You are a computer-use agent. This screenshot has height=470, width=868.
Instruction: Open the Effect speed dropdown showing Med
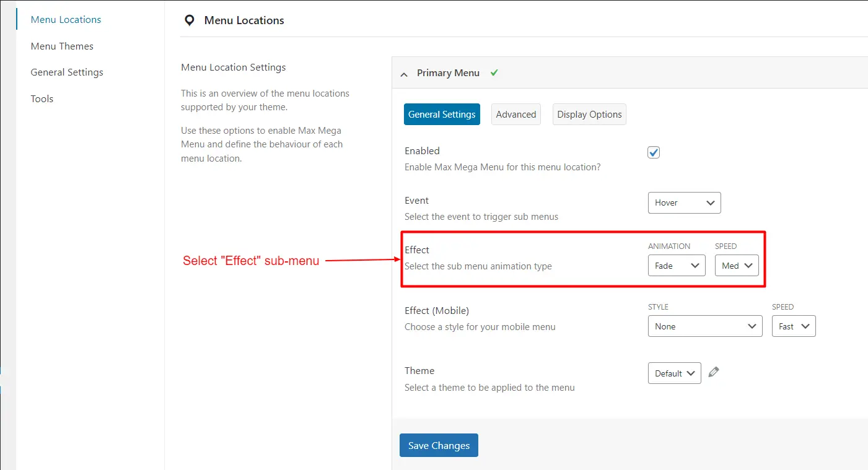point(736,266)
